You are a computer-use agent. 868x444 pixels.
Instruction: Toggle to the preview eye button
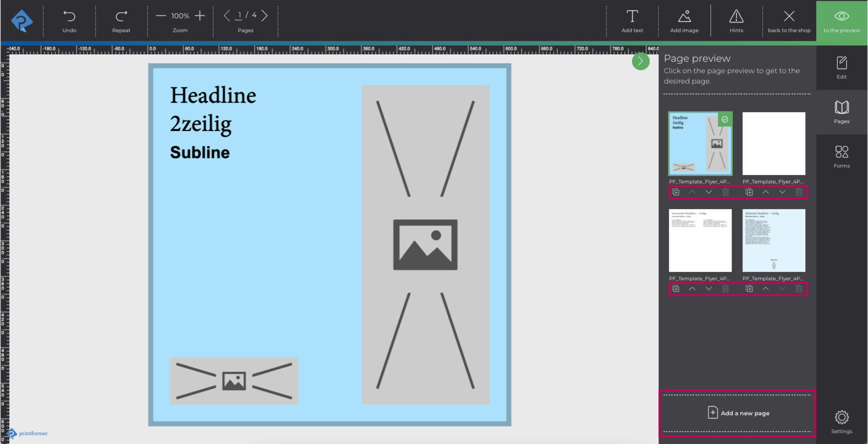(x=841, y=17)
